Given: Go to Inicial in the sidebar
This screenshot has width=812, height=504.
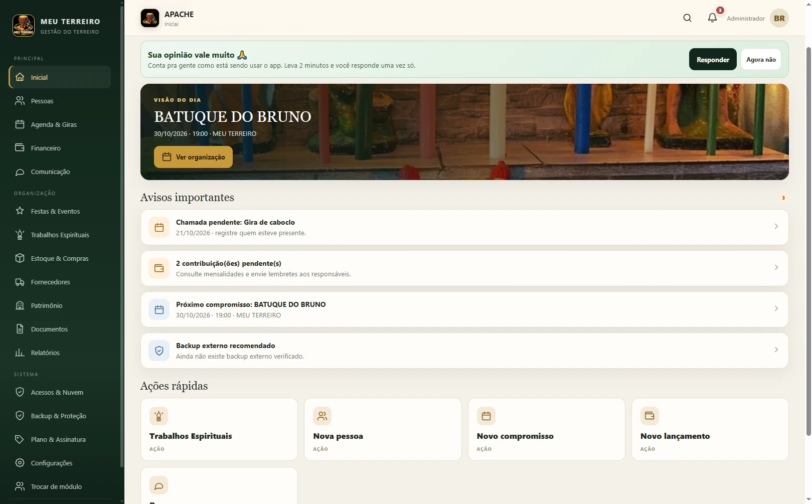Looking at the screenshot, I should coord(60,77).
